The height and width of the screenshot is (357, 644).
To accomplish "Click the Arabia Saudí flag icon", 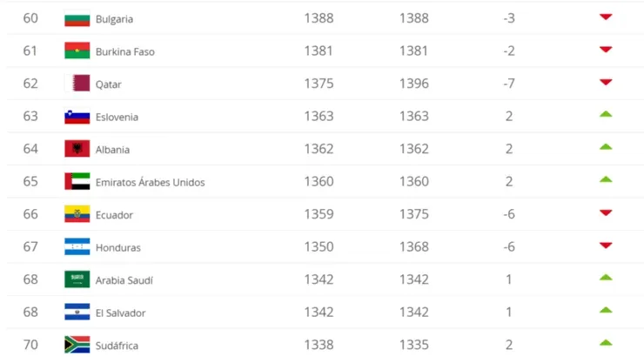I will click(77, 280).
